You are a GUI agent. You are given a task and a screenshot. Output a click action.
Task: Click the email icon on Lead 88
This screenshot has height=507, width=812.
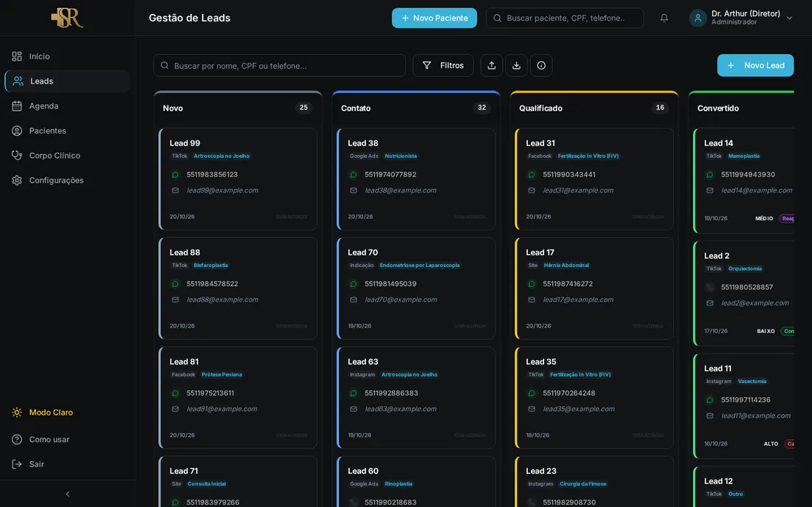point(176,300)
